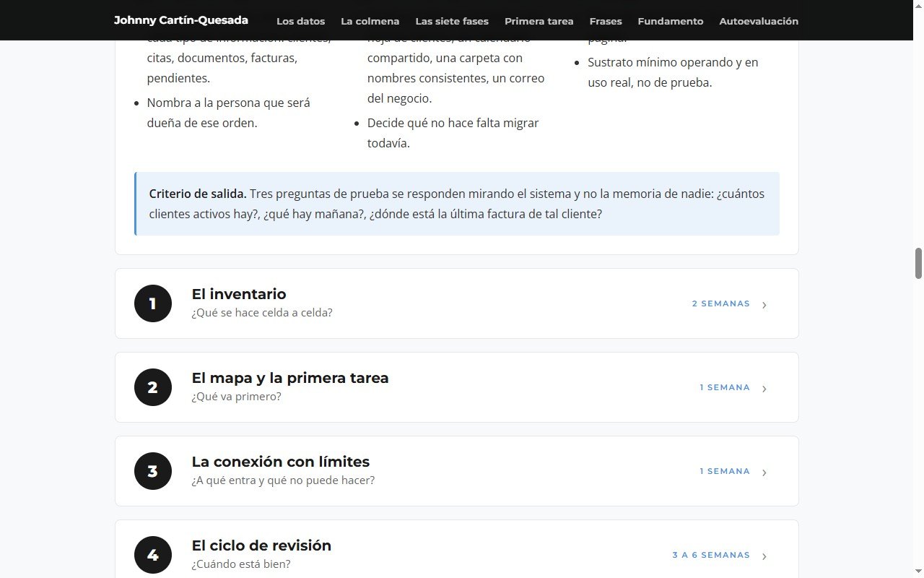The image size is (924, 578).
Task: Click the El inventario heading
Action: [239, 294]
